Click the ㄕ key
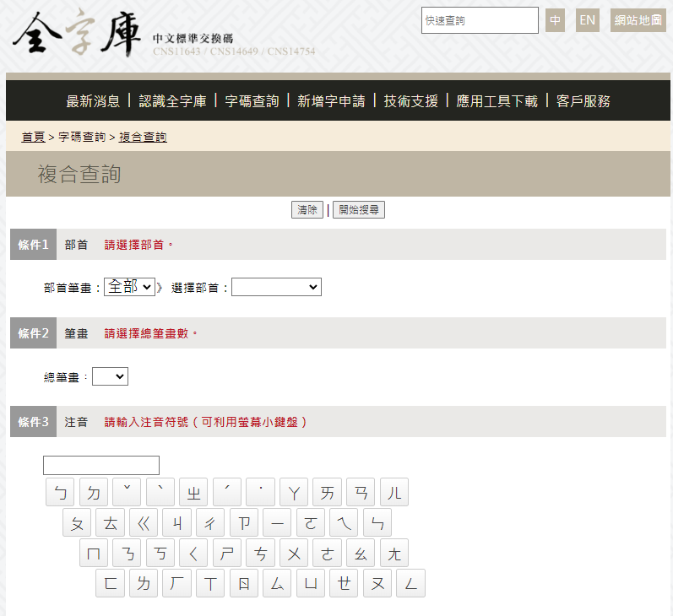673x616 pixels. pyautogui.click(x=227, y=553)
